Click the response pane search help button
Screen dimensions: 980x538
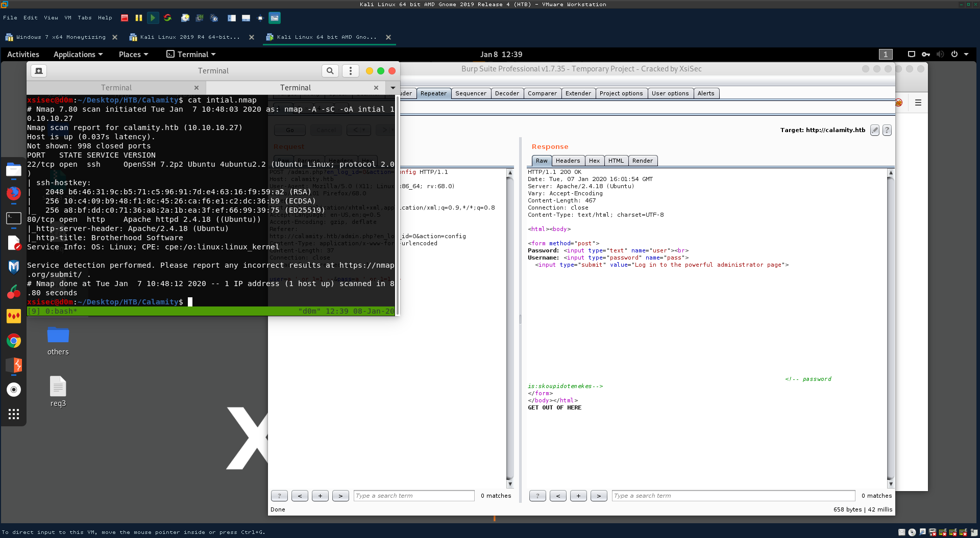click(537, 496)
